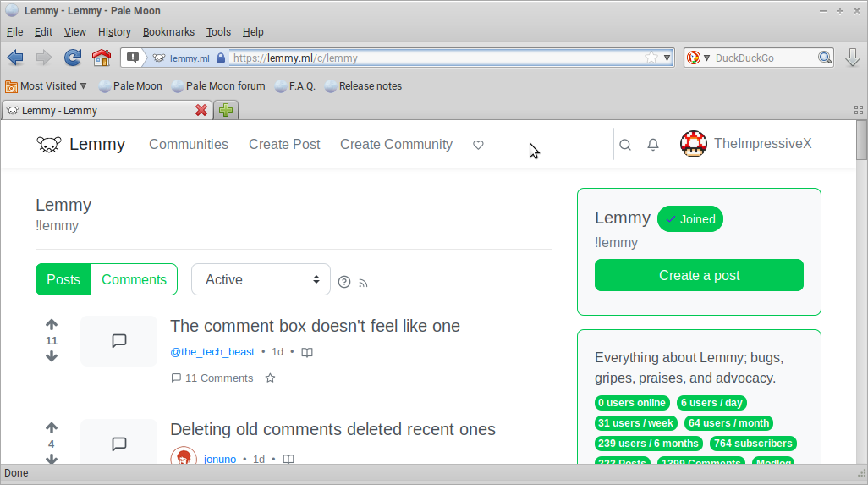
Task: Go forward with the browser forward arrow
Action: coord(44,58)
